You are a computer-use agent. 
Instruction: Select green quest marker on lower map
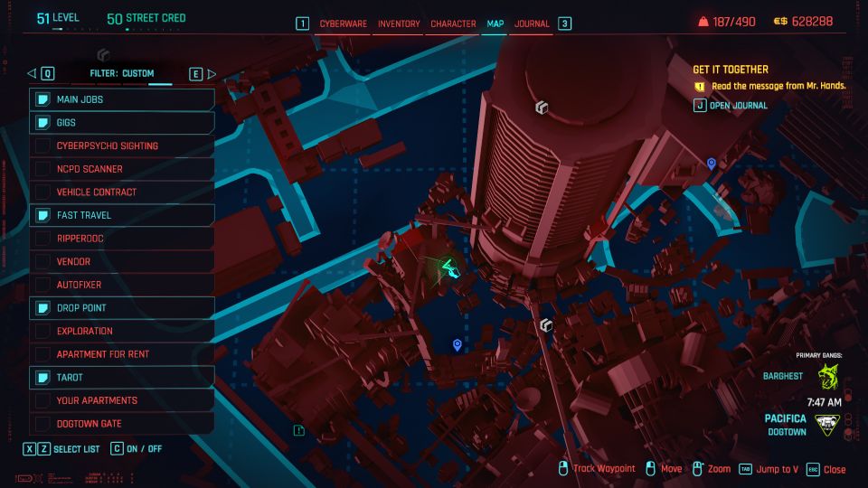[x=299, y=430]
